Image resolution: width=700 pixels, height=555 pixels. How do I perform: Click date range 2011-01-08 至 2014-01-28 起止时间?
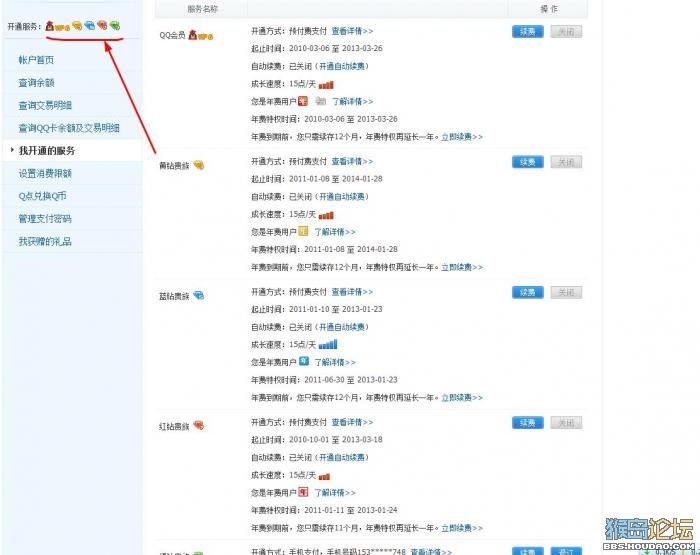tap(336, 179)
